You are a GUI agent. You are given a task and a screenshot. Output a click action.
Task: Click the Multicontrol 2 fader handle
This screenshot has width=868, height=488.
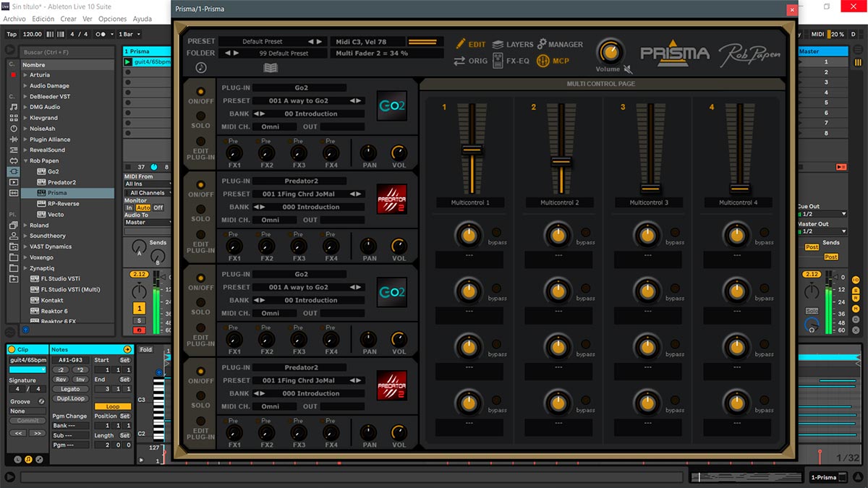[x=561, y=161]
